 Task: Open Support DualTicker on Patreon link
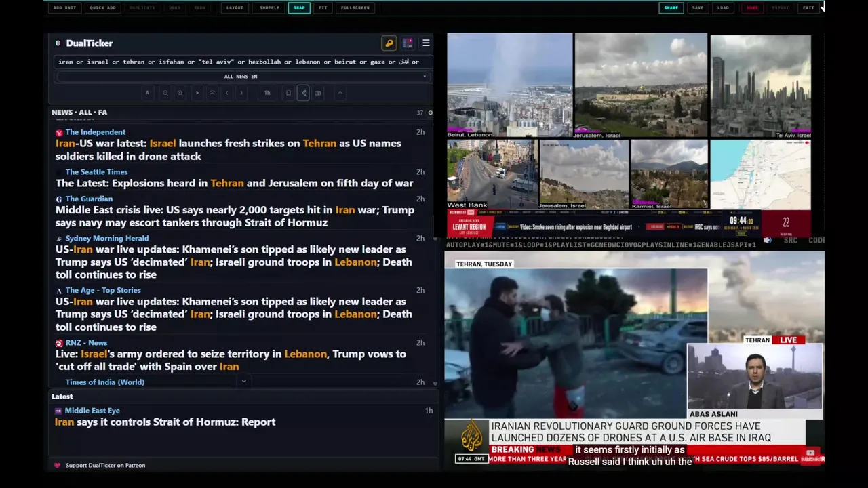(x=105, y=466)
